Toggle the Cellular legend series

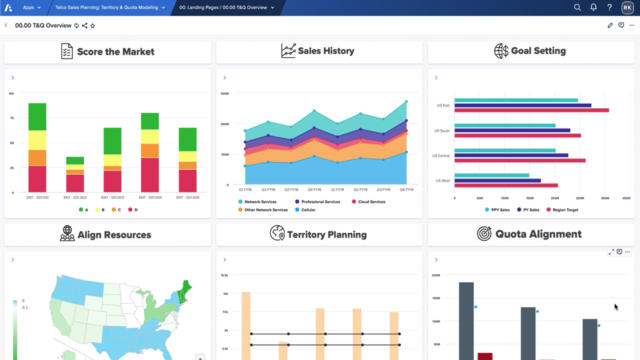[305, 210]
